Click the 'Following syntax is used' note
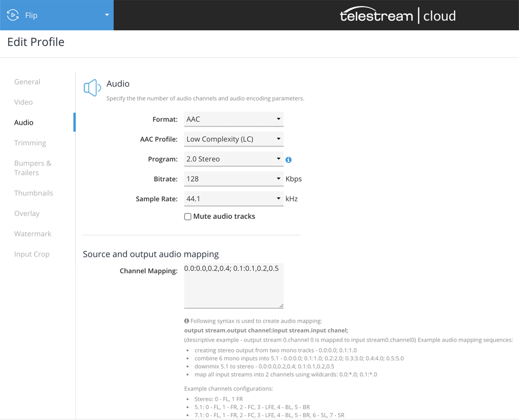 (x=256, y=321)
